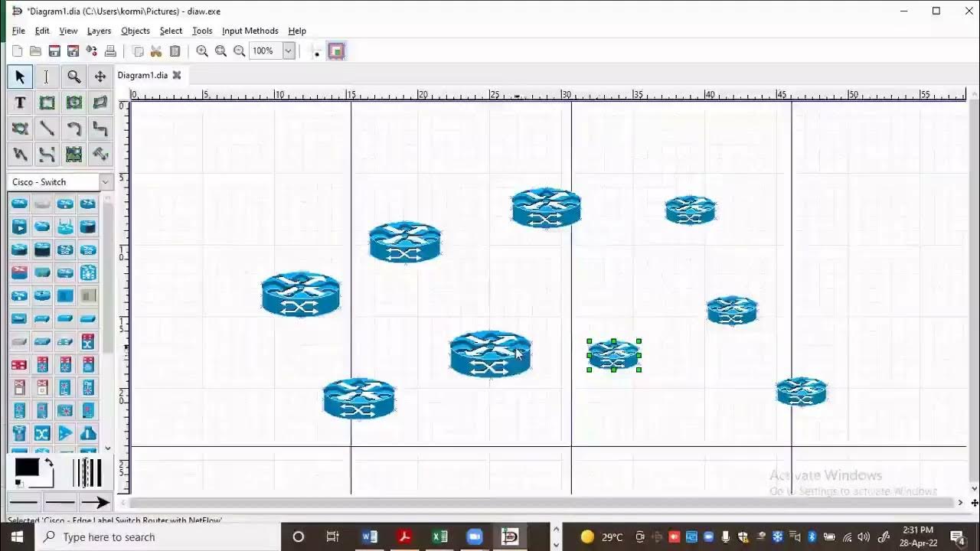This screenshot has width=980, height=551.
Task: Select the Bezier line tool
Action: [47, 155]
